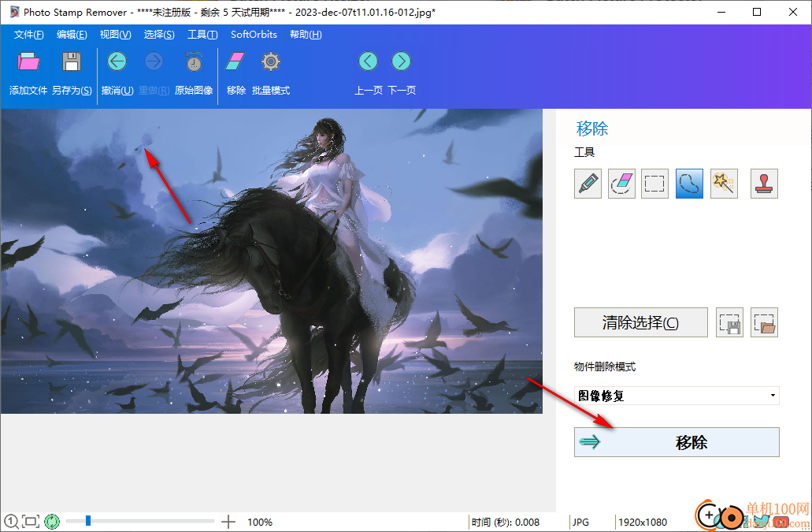
Task: Open 批量模式 gear icon
Action: tap(271, 61)
